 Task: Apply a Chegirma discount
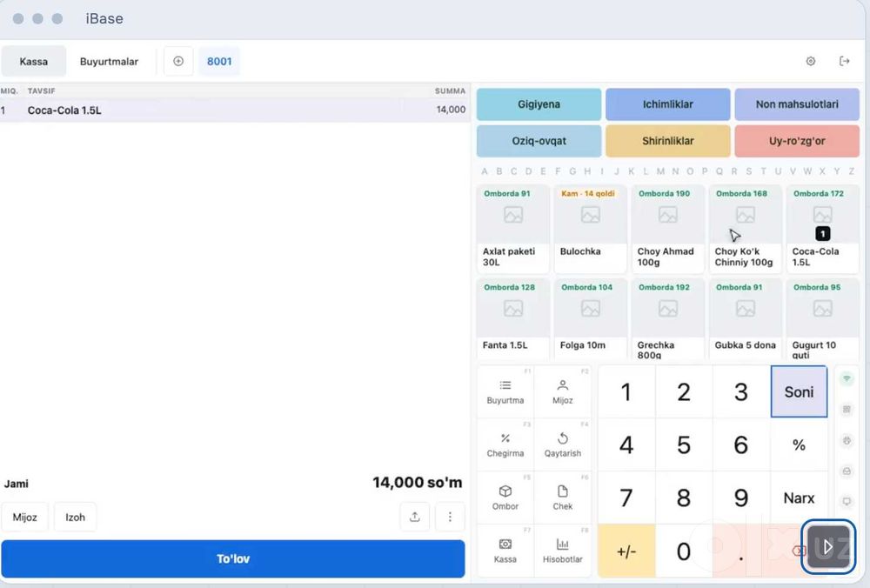[505, 444]
